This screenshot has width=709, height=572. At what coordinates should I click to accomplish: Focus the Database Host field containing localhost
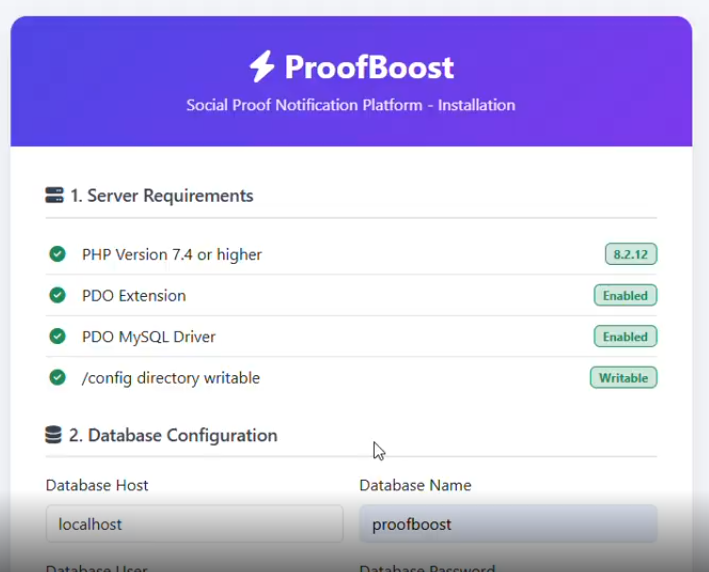[x=194, y=524]
